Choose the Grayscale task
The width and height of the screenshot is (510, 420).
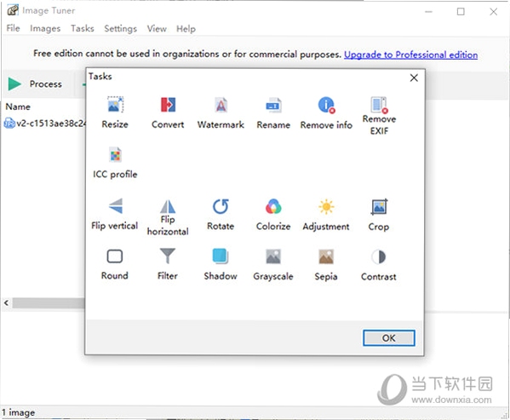point(273,265)
